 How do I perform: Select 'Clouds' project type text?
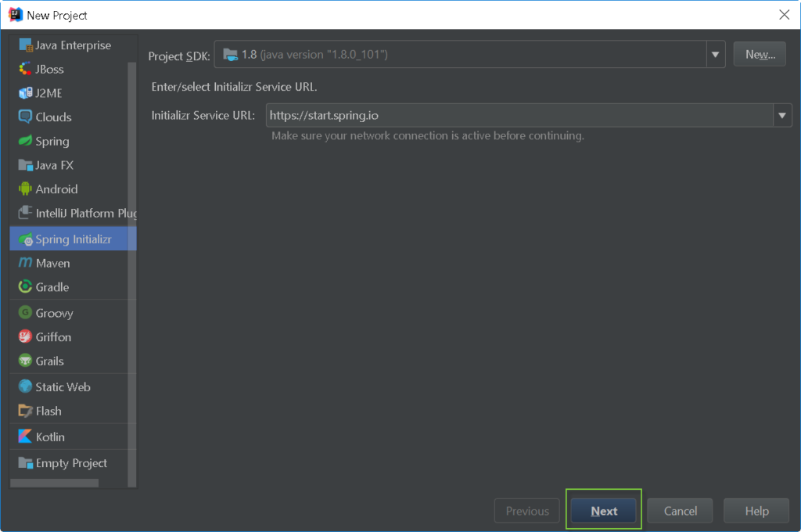point(54,117)
